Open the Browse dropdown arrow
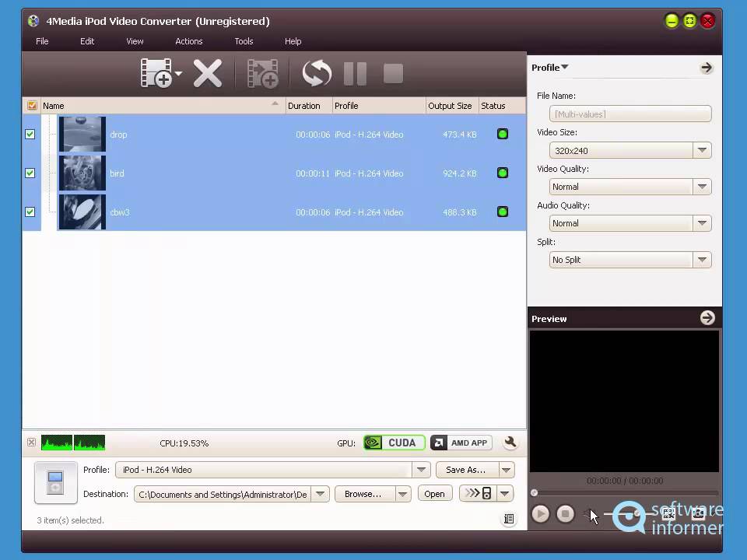The height and width of the screenshot is (560, 747). coord(403,494)
